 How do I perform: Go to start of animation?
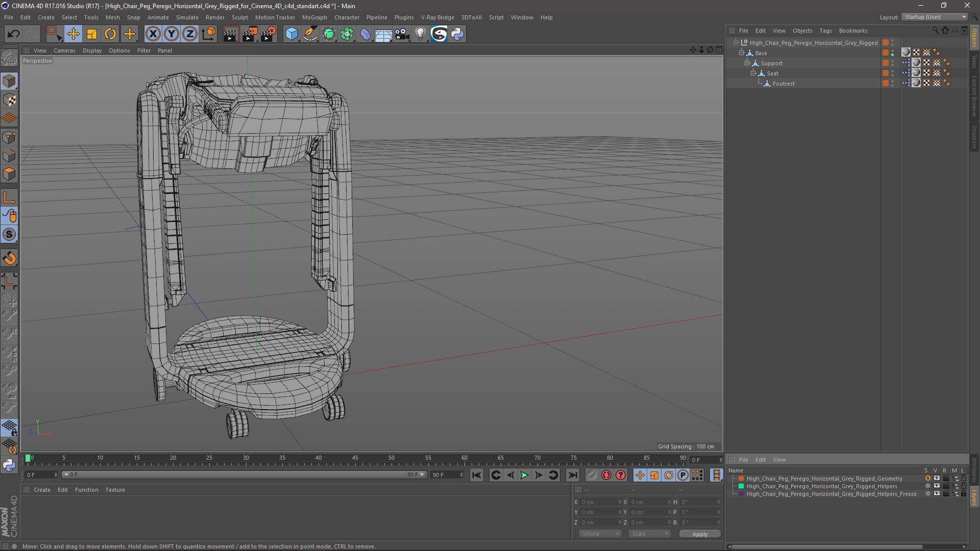[476, 475]
